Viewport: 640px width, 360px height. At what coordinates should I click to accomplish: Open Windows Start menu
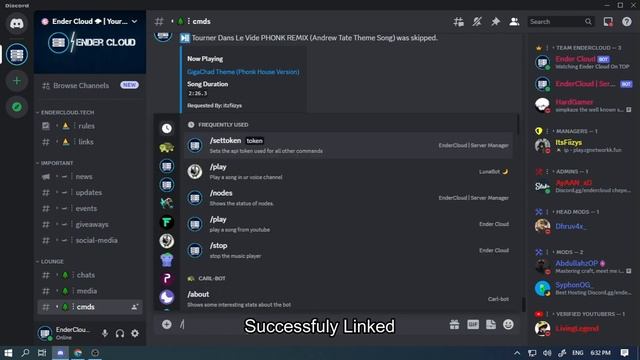click(8, 353)
